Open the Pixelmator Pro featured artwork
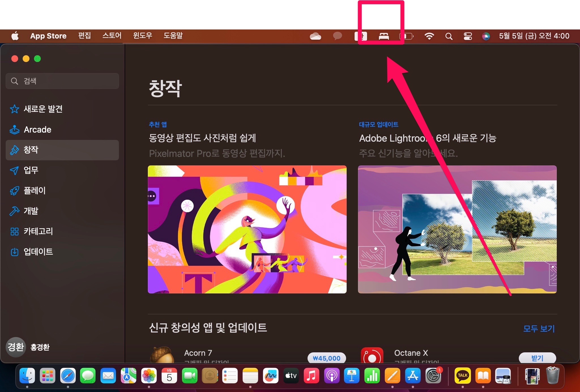580x392 pixels. (x=247, y=229)
